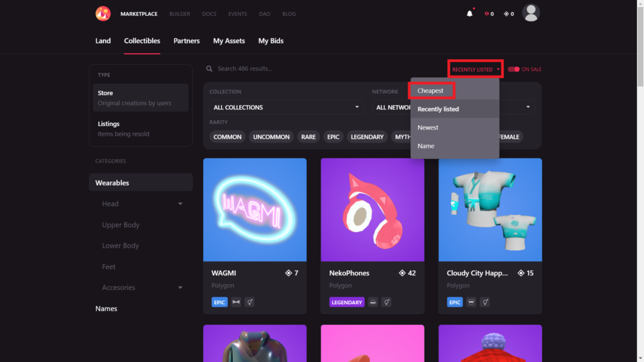The width and height of the screenshot is (644, 362).
Task: Toggle the Epic rarity filter
Action: [333, 136]
